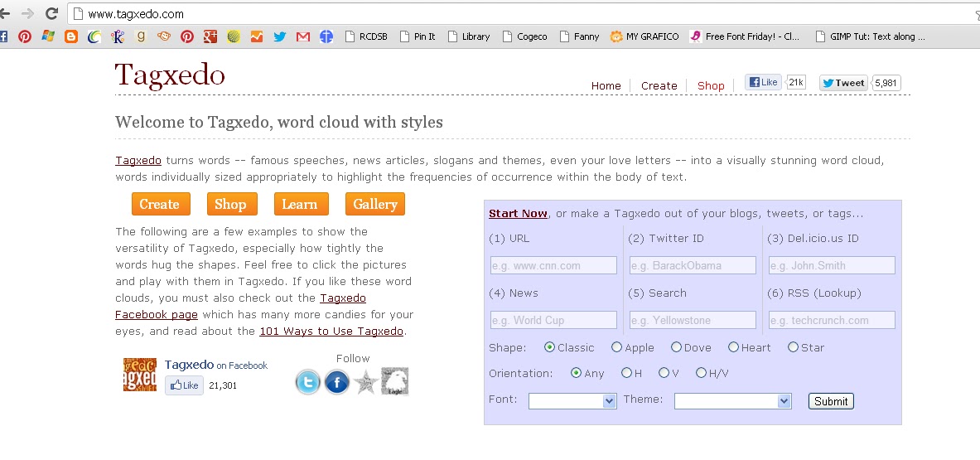Open the red Google+ bookmark
The height and width of the screenshot is (460, 980).
click(x=210, y=36)
